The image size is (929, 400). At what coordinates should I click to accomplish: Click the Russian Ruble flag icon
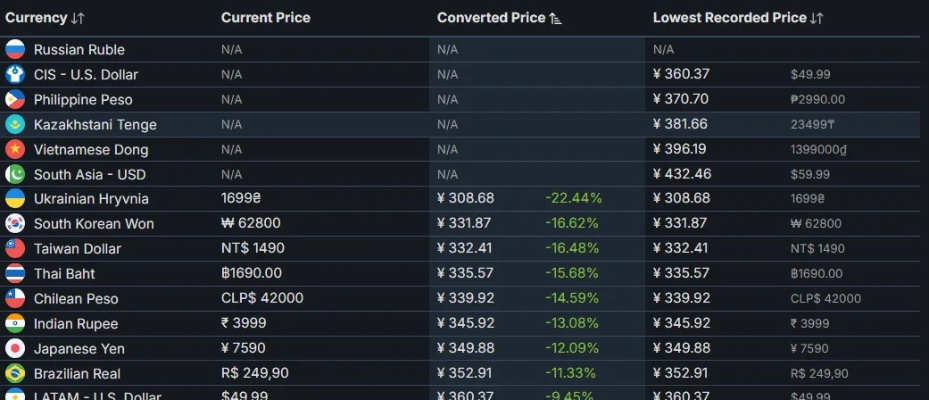pyautogui.click(x=15, y=50)
